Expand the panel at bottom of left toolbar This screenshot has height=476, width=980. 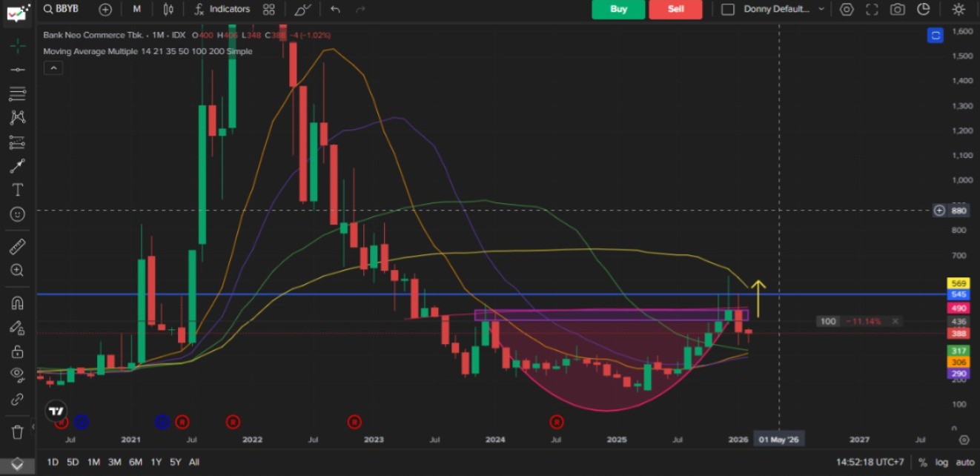pyautogui.click(x=18, y=465)
